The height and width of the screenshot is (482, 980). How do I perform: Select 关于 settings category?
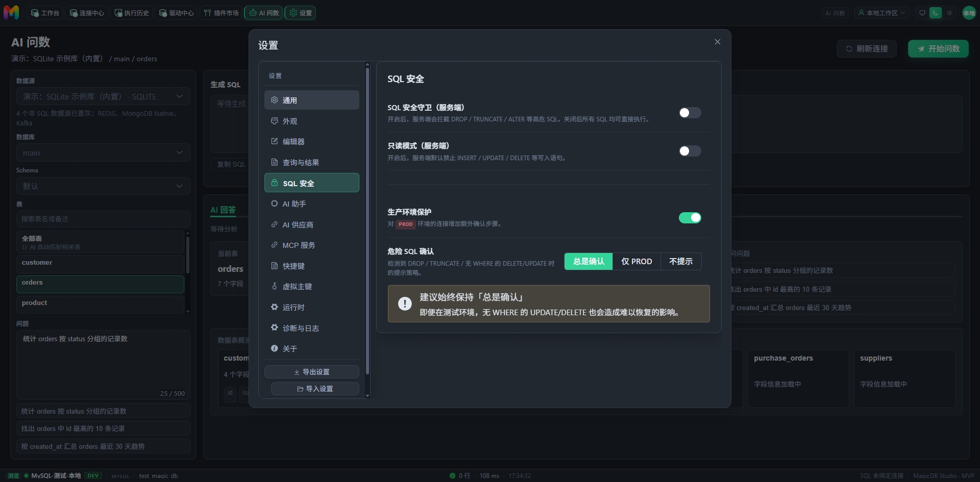pyautogui.click(x=312, y=348)
